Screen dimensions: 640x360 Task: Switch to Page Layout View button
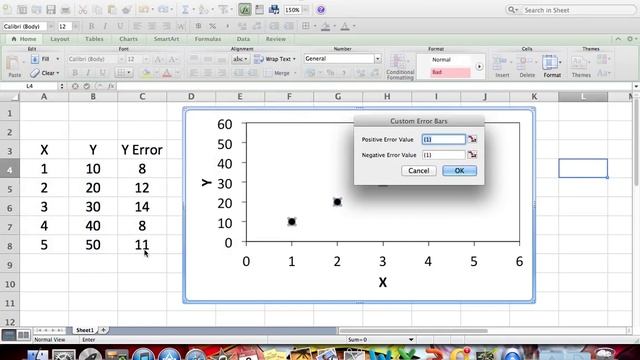[x=23, y=335]
